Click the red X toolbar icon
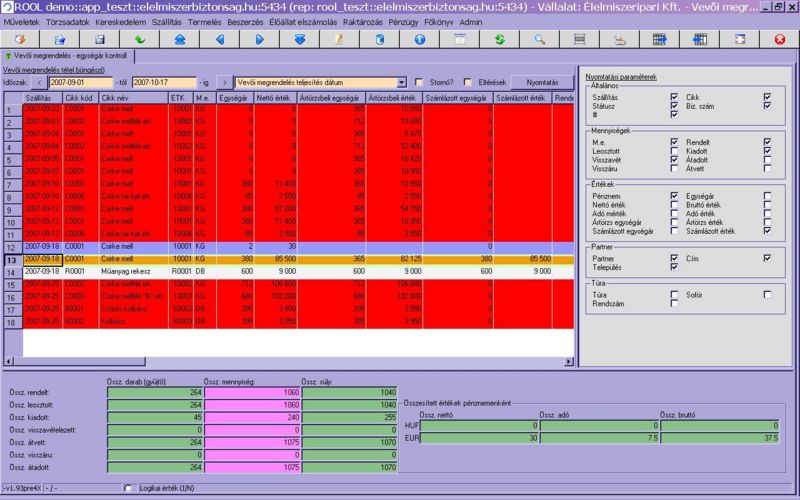 pyautogui.click(x=779, y=39)
